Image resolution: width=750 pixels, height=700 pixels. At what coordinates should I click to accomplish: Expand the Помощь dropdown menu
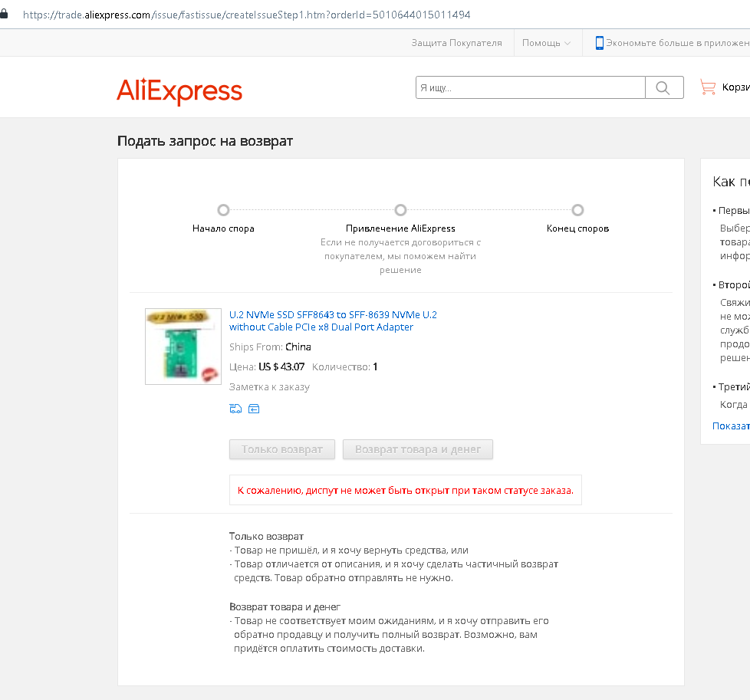[546, 43]
